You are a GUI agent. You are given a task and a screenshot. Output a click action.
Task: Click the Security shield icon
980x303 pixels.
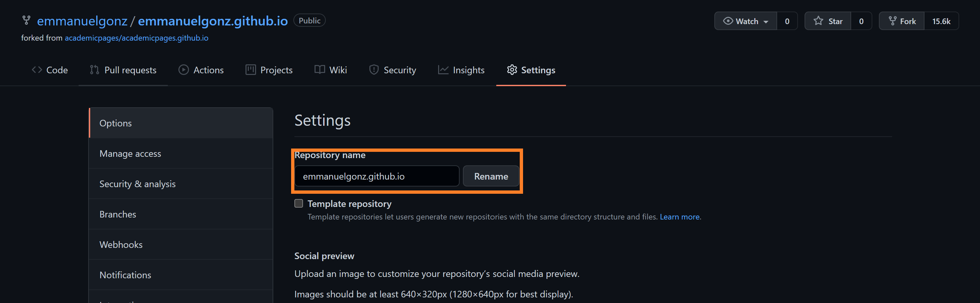click(x=374, y=70)
